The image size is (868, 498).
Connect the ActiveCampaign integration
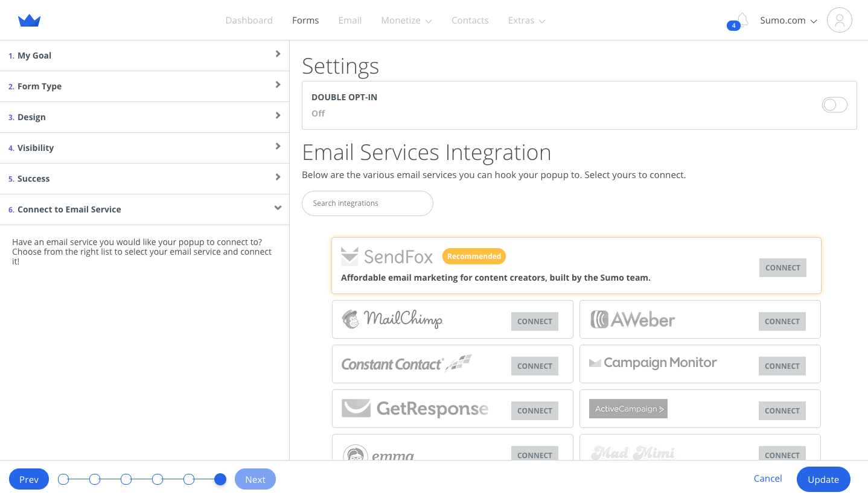click(x=782, y=410)
